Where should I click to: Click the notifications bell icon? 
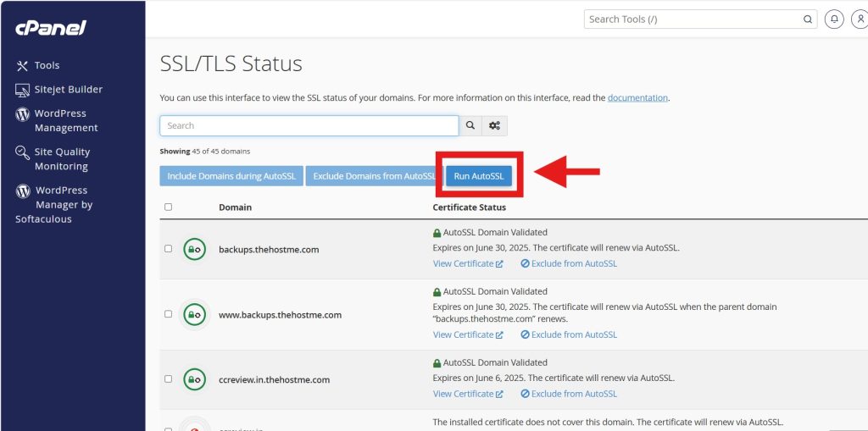tap(834, 19)
